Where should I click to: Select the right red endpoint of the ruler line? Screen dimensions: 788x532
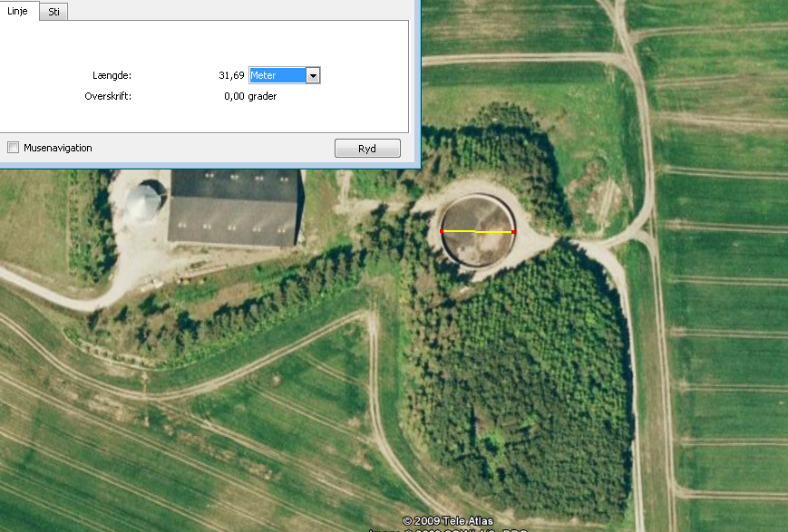point(513,232)
